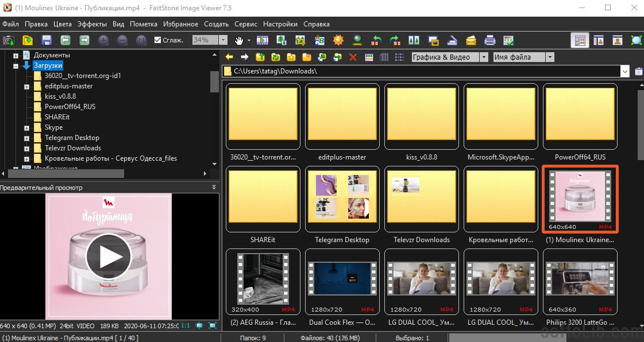Switch to list view mode
The height and width of the screenshot is (342, 644).
[399, 57]
